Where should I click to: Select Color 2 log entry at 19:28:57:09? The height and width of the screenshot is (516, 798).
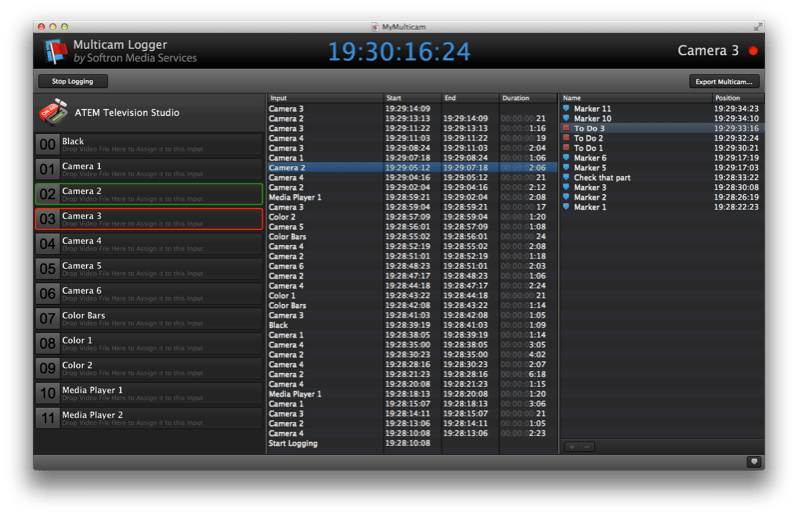(x=412, y=217)
